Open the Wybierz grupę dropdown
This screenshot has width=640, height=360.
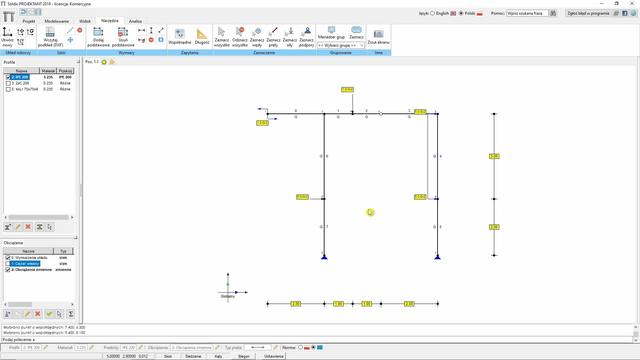coord(341,45)
